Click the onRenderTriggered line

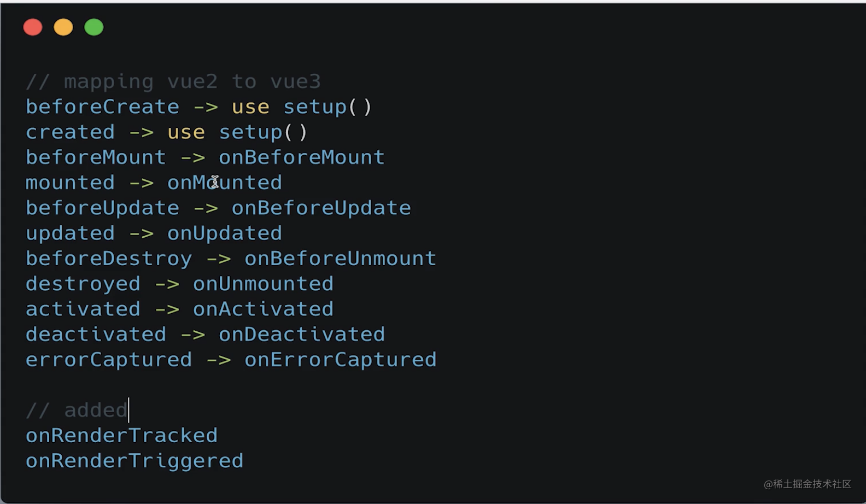pyautogui.click(x=134, y=460)
